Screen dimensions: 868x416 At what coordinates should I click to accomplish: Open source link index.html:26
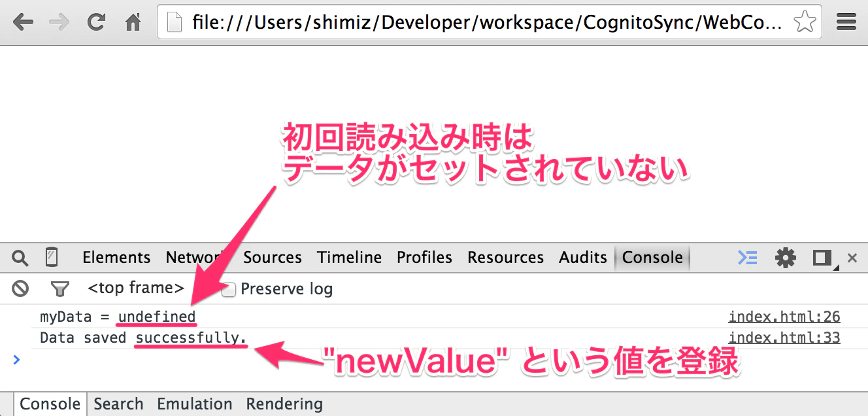tap(784, 317)
